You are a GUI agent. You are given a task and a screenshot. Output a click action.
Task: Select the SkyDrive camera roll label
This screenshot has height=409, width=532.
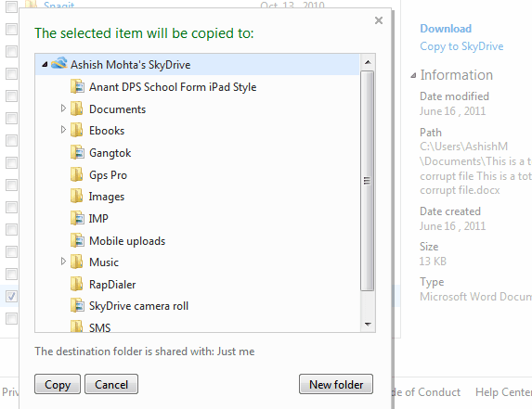[138, 306]
